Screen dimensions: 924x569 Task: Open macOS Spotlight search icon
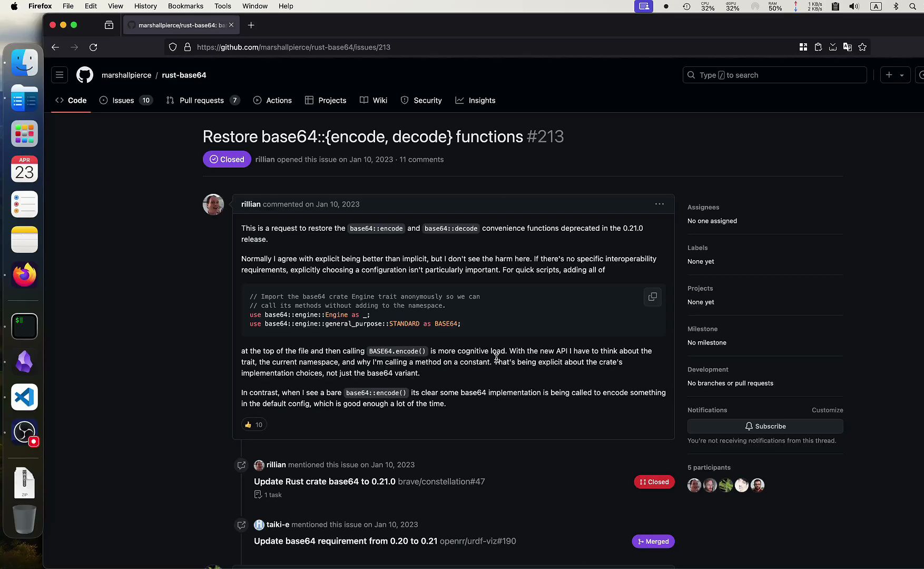913,6
